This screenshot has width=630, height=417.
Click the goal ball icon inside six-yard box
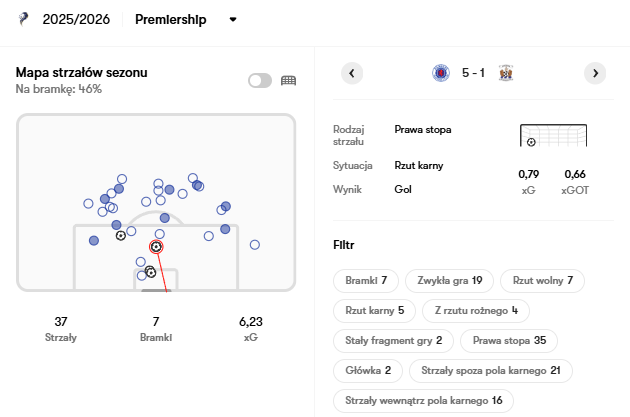pyautogui.click(x=150, y=272)
